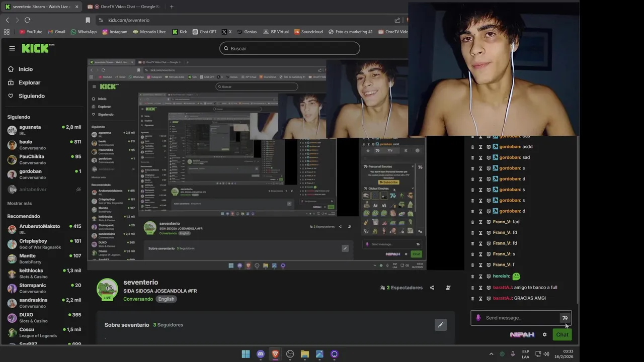Viewport: 644px width, 362px height.
Task: Open the Soundcloud bookmark
Action: tap(308, 32)
